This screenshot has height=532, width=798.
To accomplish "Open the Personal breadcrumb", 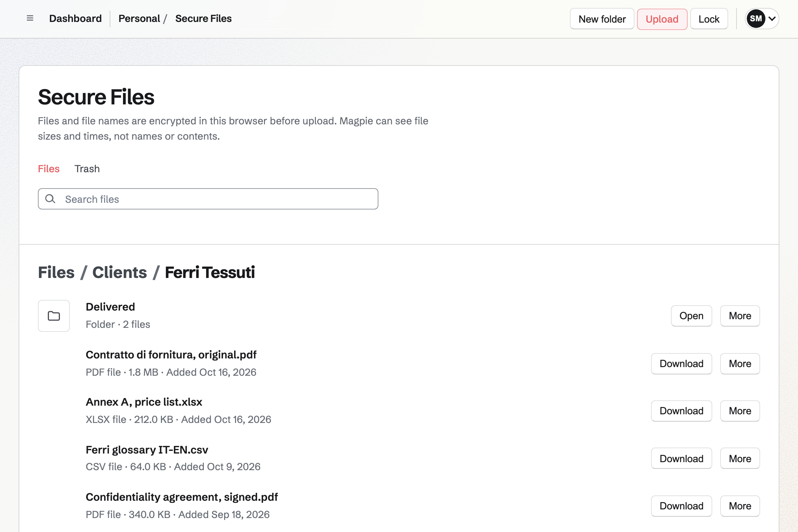I will pyautogui.click(x=139, y=19).
